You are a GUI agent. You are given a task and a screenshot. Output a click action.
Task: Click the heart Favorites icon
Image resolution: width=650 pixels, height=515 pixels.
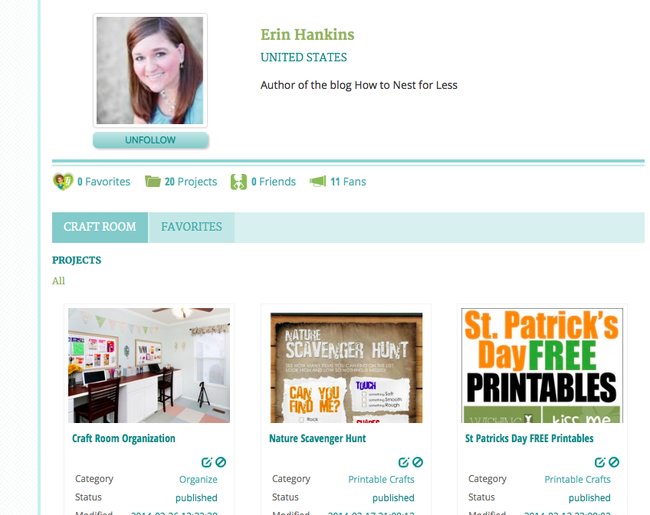(63, 182)
